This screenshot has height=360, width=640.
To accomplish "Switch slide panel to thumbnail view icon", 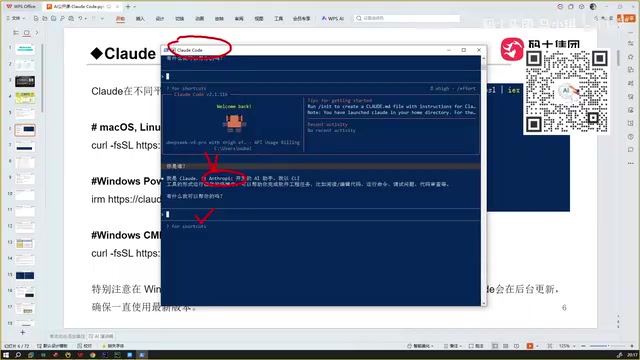I will point(27,33).
